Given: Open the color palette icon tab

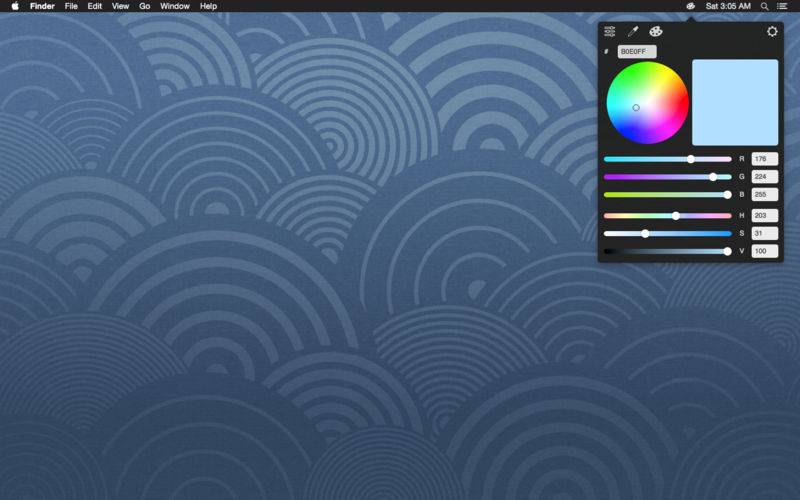Looking at the screenshot, I should point(656,32).
